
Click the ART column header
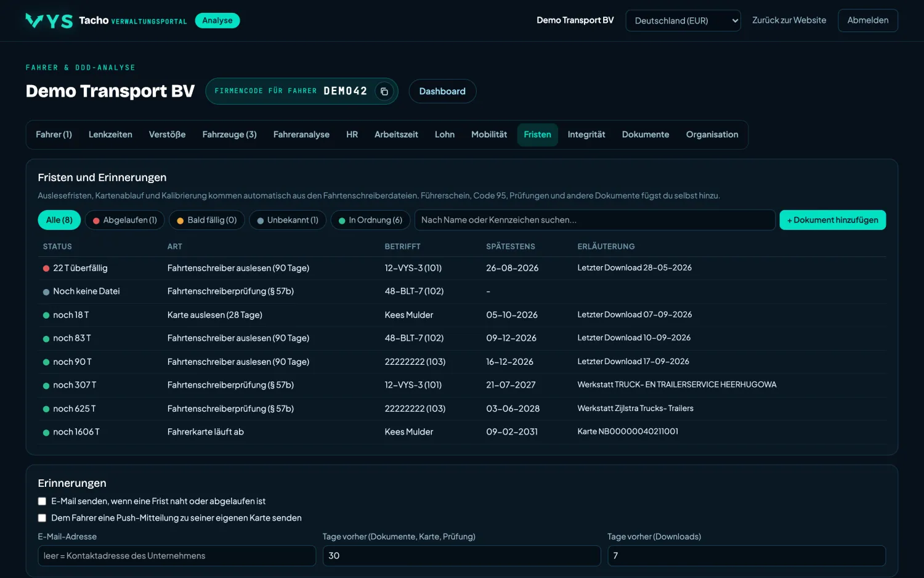click(x=175, y=246)
